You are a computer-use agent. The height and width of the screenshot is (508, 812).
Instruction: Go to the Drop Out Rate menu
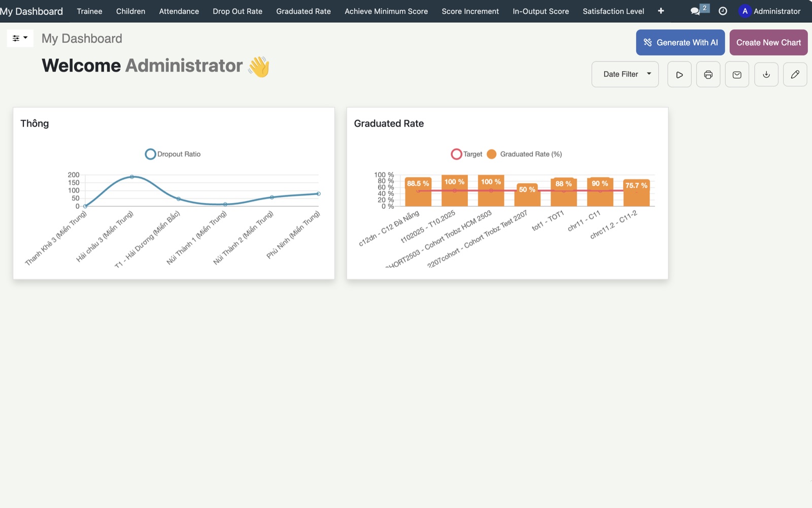coord(238,11)
